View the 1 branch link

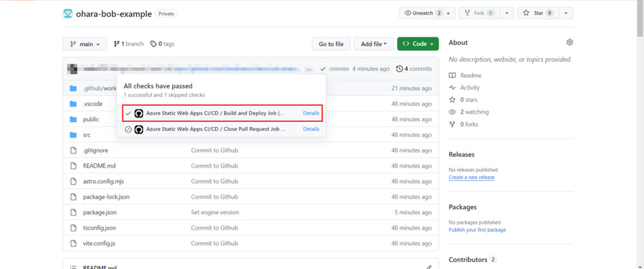click(129, 44)
